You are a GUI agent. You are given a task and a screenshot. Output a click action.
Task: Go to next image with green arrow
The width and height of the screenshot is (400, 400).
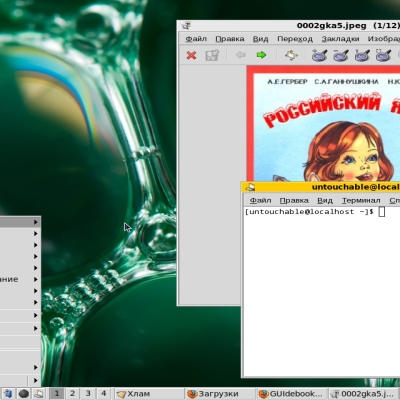point(261,55)
